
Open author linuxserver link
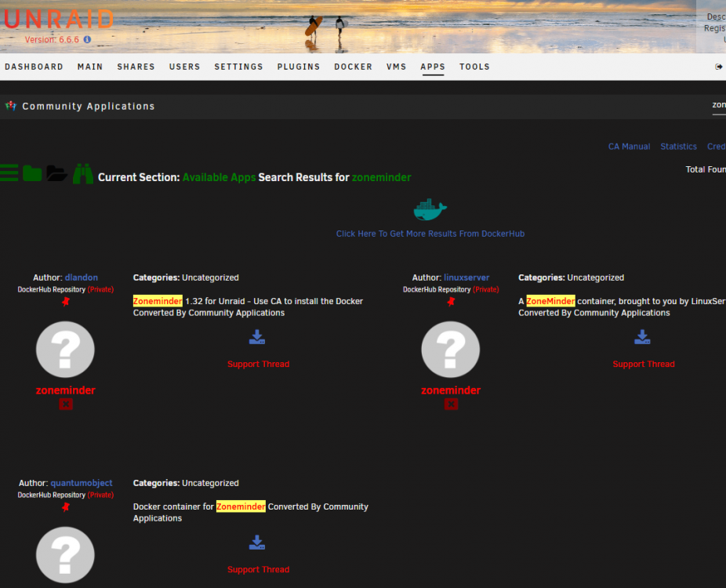tap(466, 278)
